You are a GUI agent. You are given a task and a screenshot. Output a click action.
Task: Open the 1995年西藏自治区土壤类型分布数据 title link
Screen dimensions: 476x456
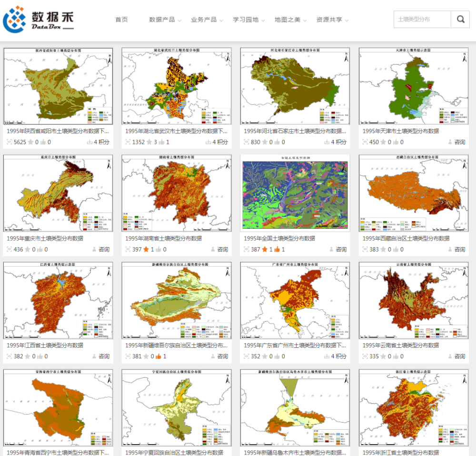406,238
